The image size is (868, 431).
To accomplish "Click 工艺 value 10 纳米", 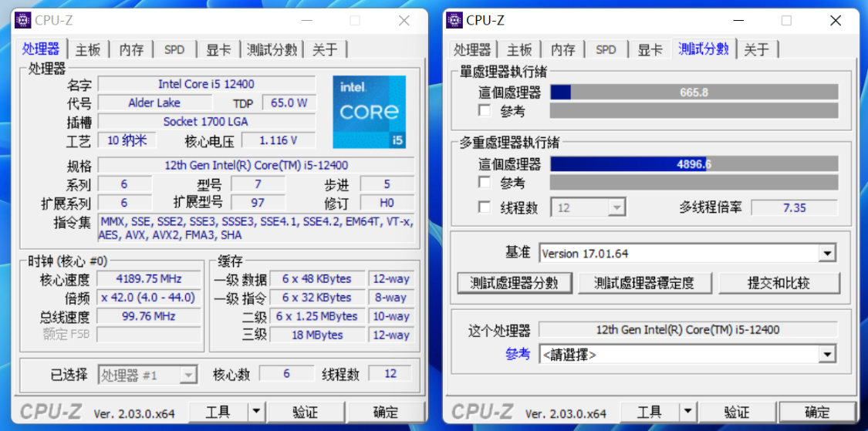I will [x=127, y=140].
